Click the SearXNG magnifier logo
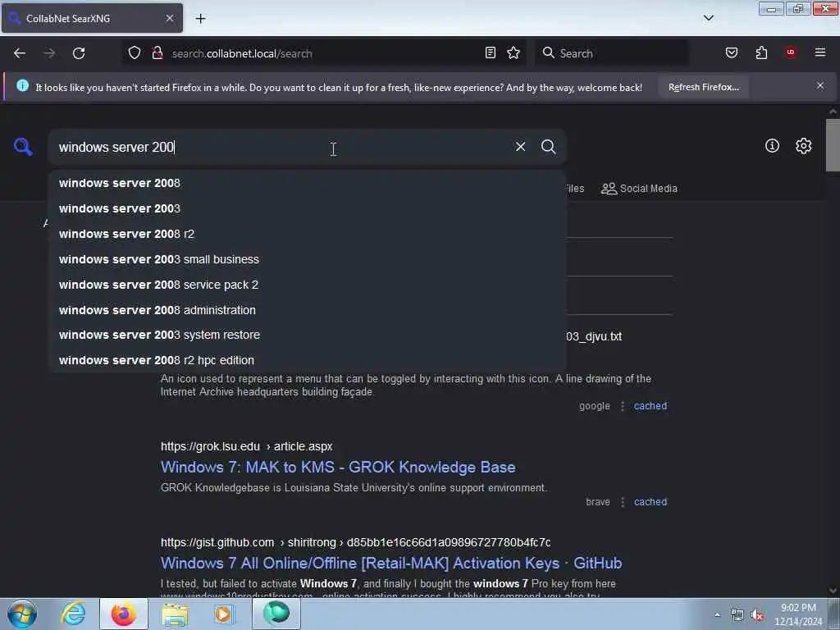Screen dimensions: 840x630 (x=23, y=146)
